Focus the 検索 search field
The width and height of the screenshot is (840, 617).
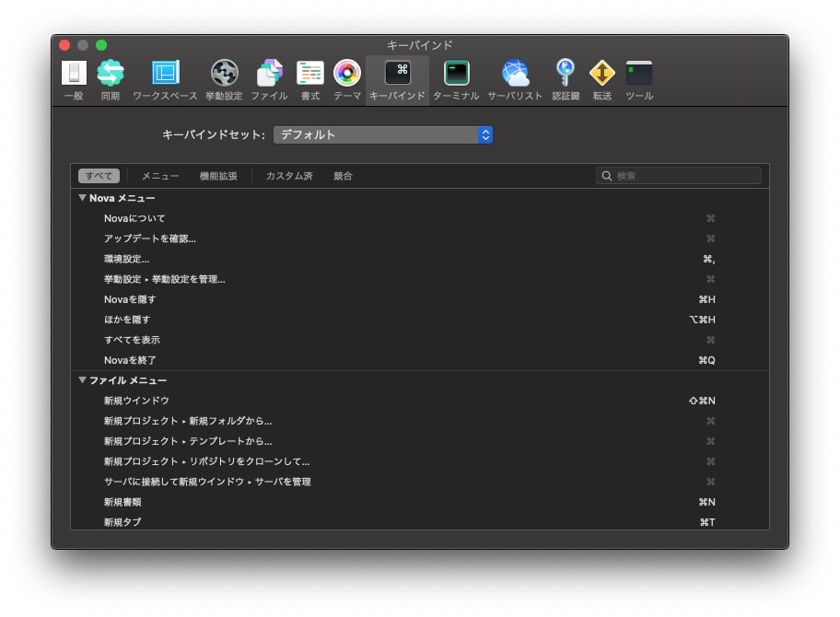click(x=678, y=176)
